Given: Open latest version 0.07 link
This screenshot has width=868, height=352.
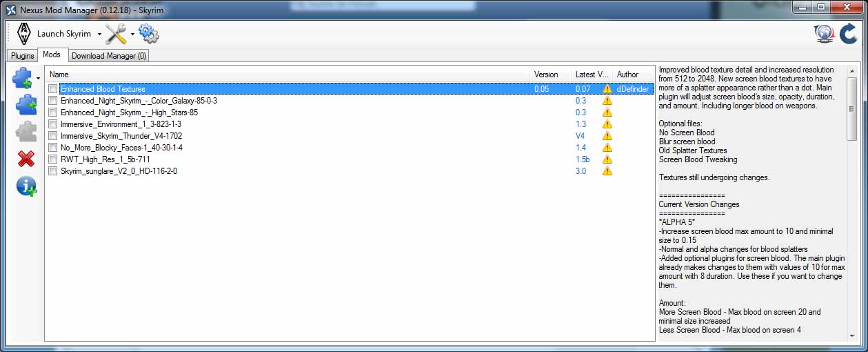Looking at the screenshot, I should point(583,89).
